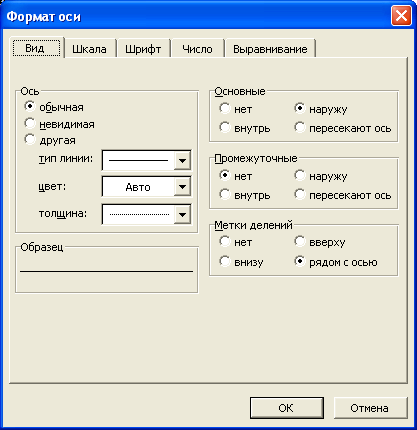
Task: Choose the 'невидимая' axis option
Action: [30, 124]
